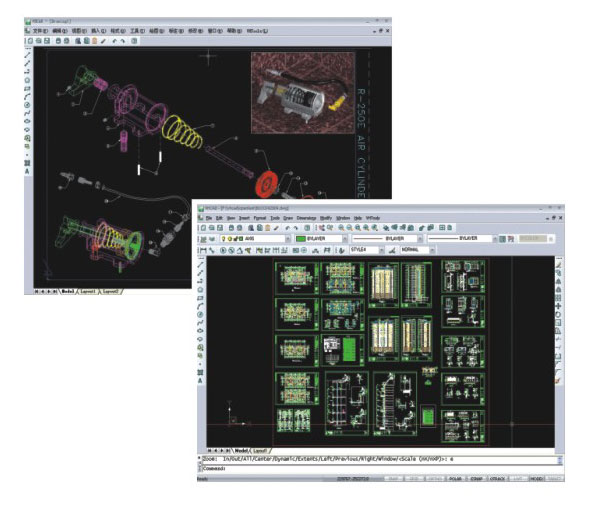Open 帮助 menu in back window
The image size is (592, 510).
pyautogui.click(x=234, y=31)
